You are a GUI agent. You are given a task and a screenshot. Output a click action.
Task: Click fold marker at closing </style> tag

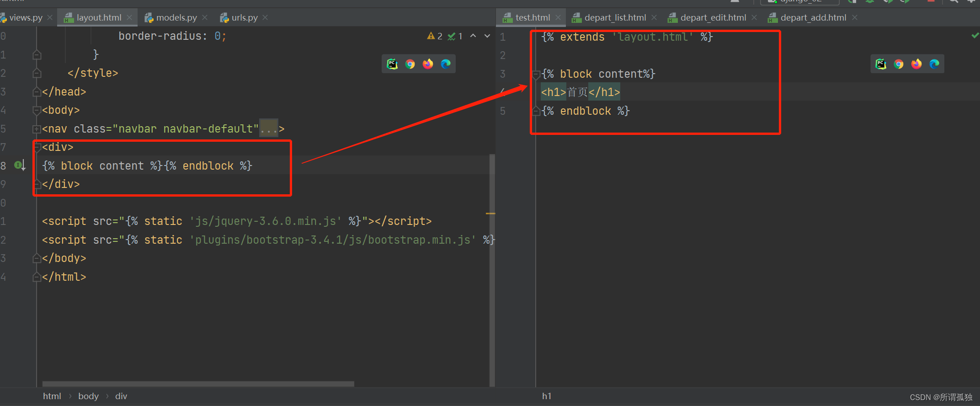click(x=37, y=73)
